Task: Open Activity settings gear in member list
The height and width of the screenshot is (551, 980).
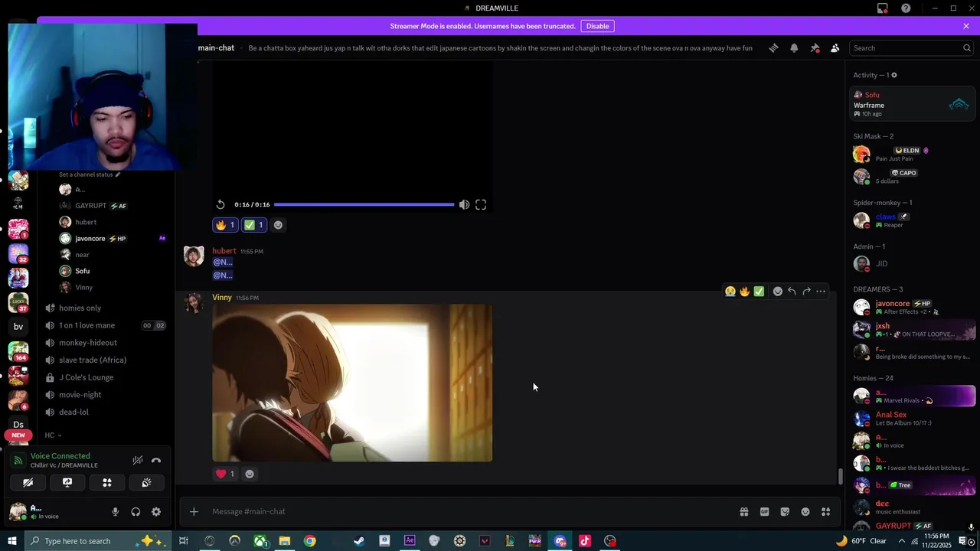Action: point(894,75)
